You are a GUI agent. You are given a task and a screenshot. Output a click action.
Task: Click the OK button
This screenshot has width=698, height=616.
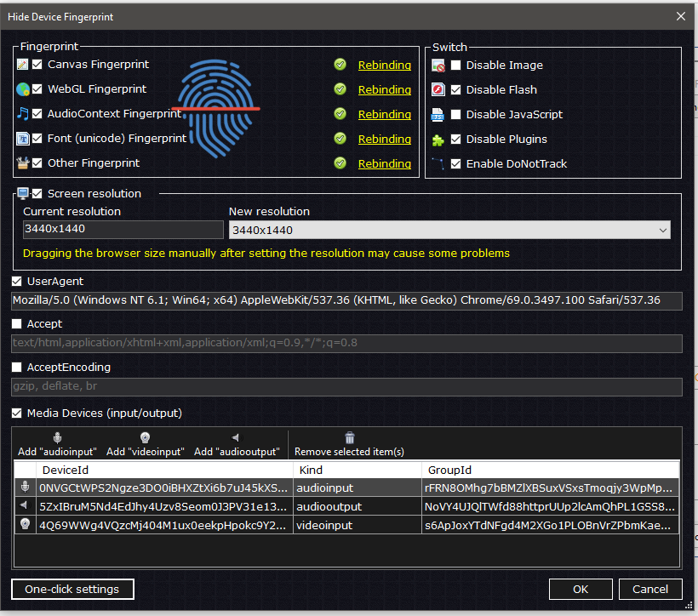580,589
